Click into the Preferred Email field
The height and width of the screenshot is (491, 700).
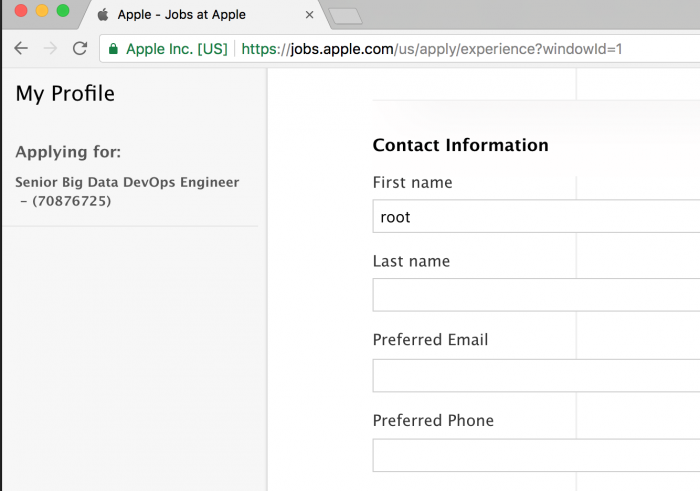click(x=536, y=375)
